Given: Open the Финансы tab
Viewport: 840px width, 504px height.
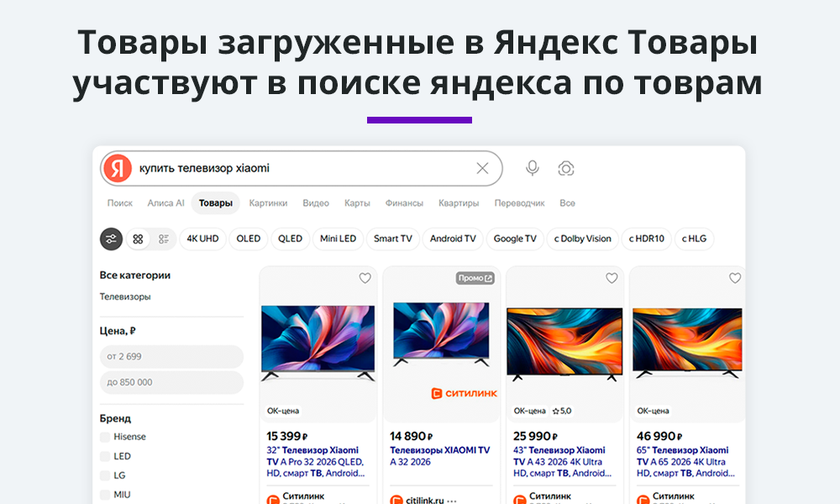Looking at the screenshot, I should coord(404,203).
